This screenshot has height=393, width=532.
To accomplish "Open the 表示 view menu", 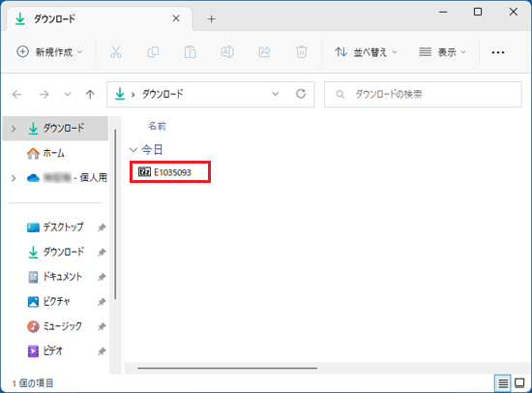I will coord(442,52).
